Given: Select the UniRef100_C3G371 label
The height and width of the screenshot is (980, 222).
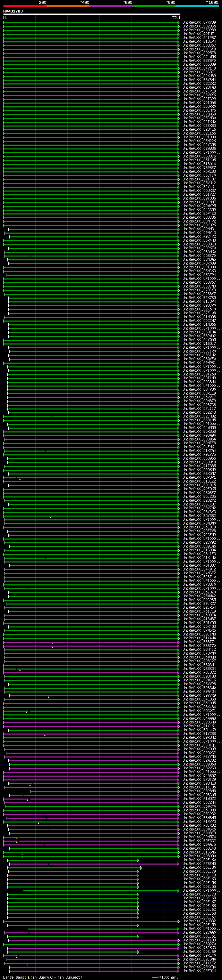Looking at the screenshot, I should [199, 72].
